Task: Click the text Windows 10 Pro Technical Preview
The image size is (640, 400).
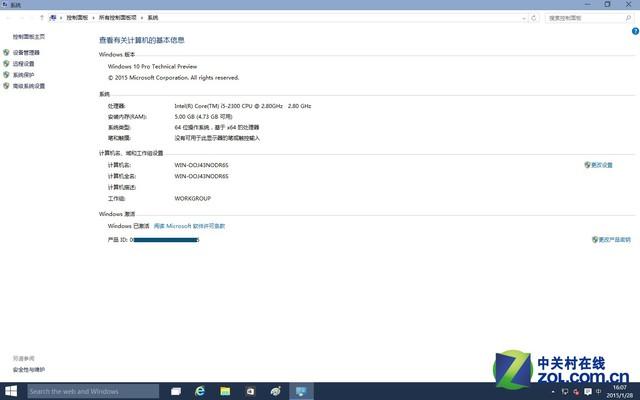Action: [152, 67]
